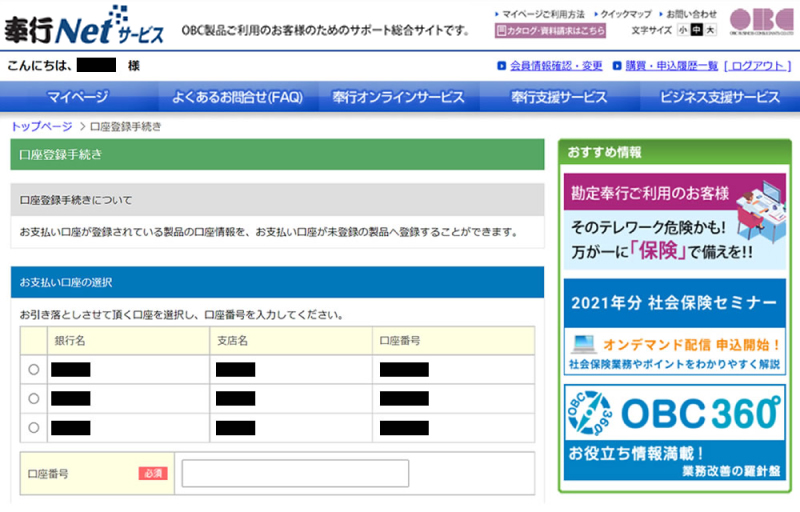The width and height of the screenshot is (800, 512).
Task: Open 奉行オンラインサービス tab
Action: coord(398,96)
